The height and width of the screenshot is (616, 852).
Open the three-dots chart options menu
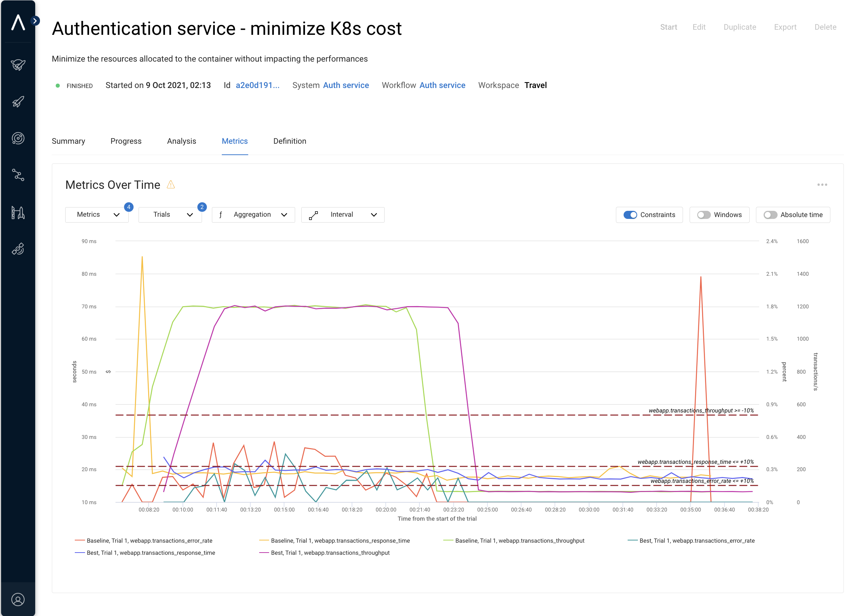(x=822, y=185)
